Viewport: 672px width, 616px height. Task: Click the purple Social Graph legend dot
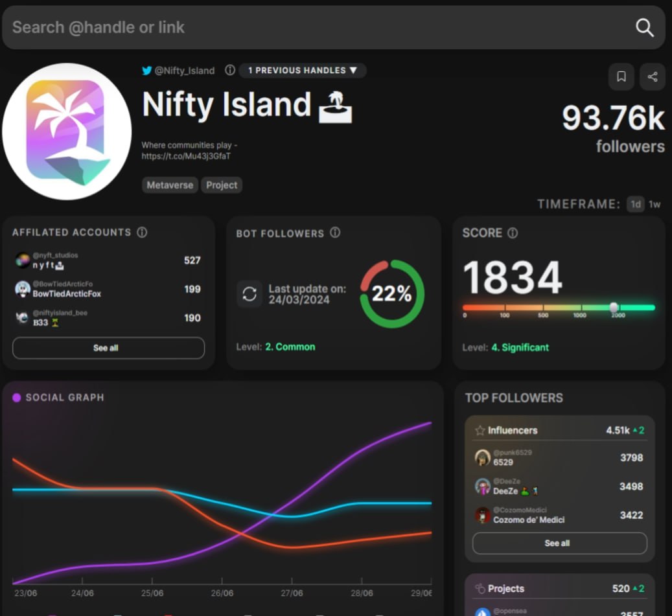pyautogui.click(x=17, y=398)
